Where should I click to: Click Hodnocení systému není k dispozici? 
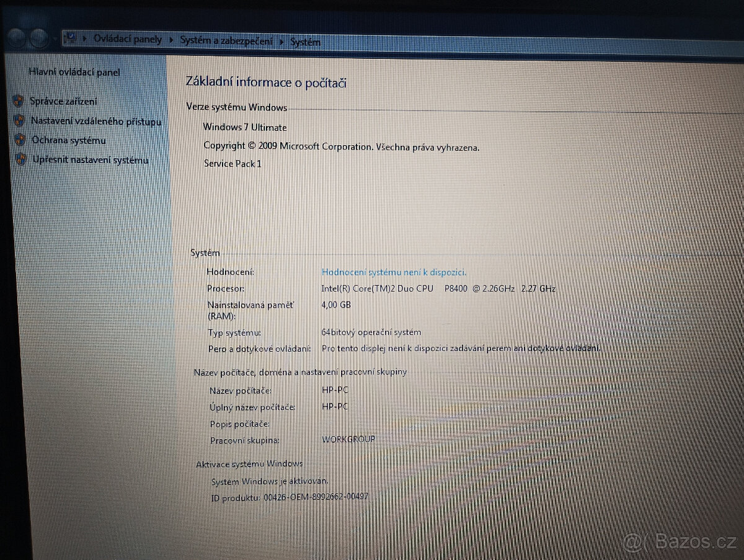click(x=394, y=272)
